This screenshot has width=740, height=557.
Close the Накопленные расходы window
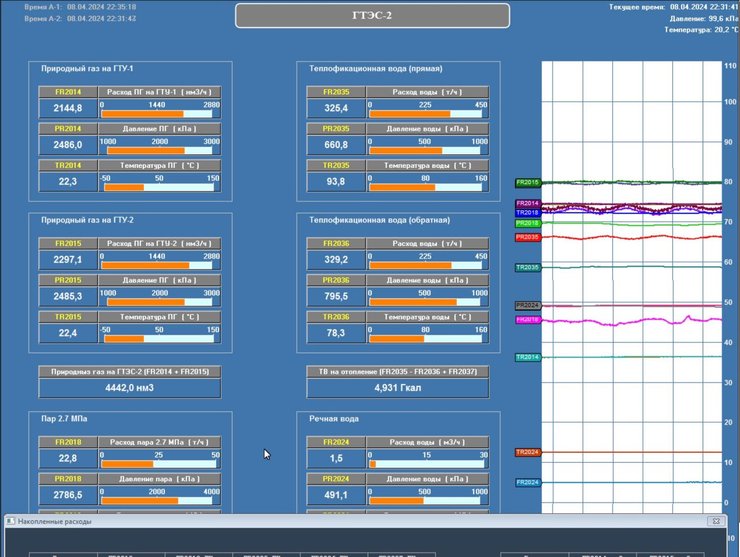pyautogui.click(x=714, y=522)
